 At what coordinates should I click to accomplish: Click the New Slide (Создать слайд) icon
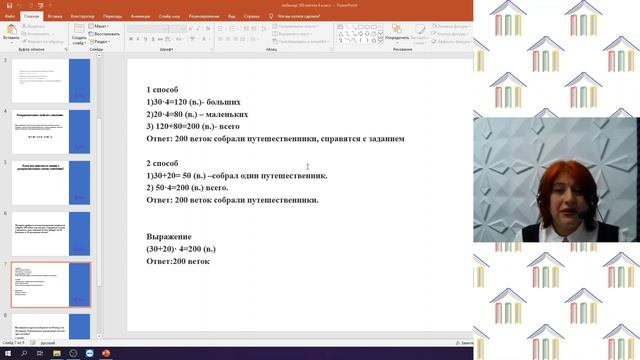[79, 29]
